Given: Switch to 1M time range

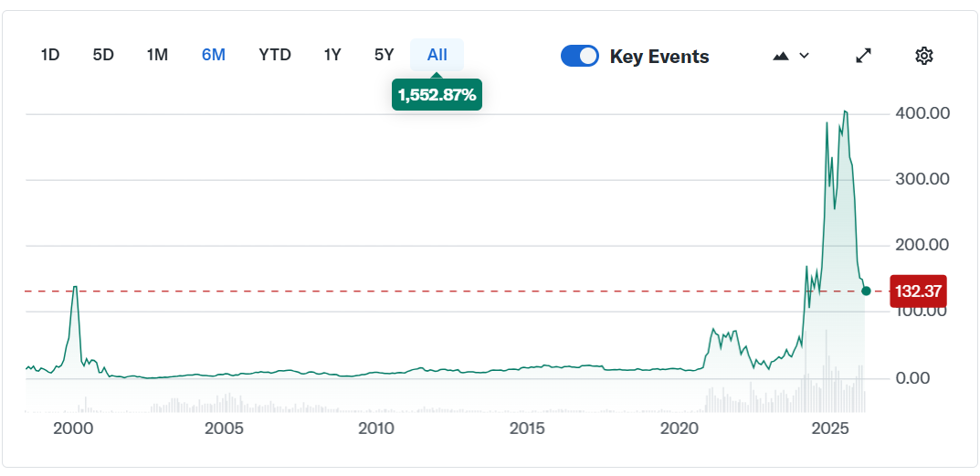Looking at the screenshot, I should (x=157, y=55).
